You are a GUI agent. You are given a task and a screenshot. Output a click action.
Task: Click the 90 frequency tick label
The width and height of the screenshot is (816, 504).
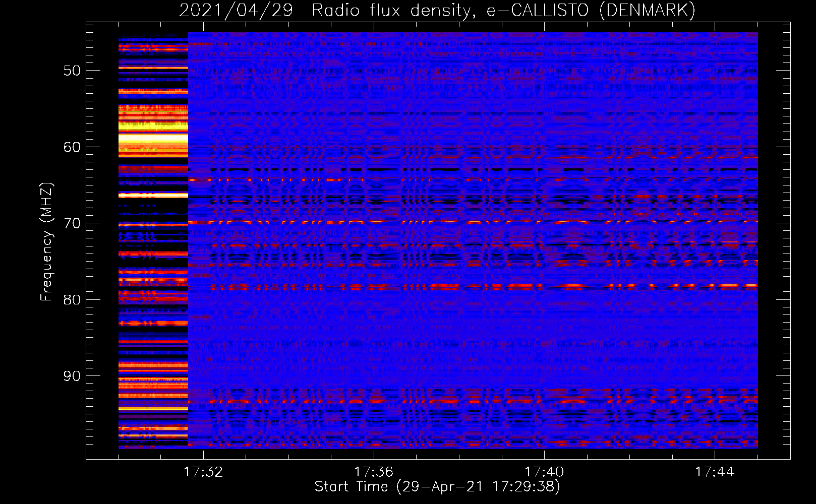[x=72, y=376]
